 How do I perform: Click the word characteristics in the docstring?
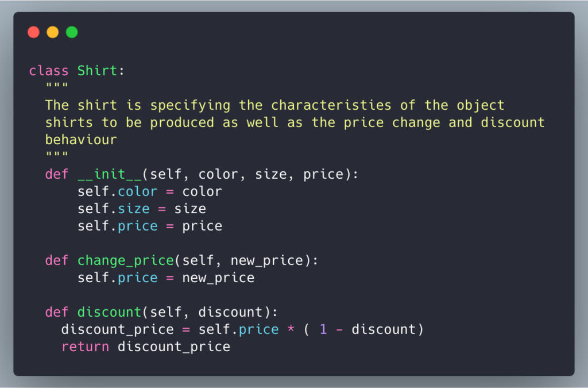point(331,105)
